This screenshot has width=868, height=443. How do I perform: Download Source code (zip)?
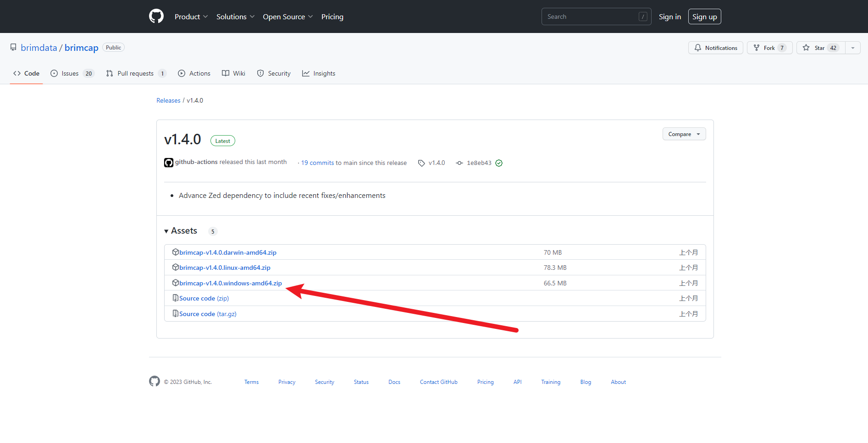click(x=204, y=298)
